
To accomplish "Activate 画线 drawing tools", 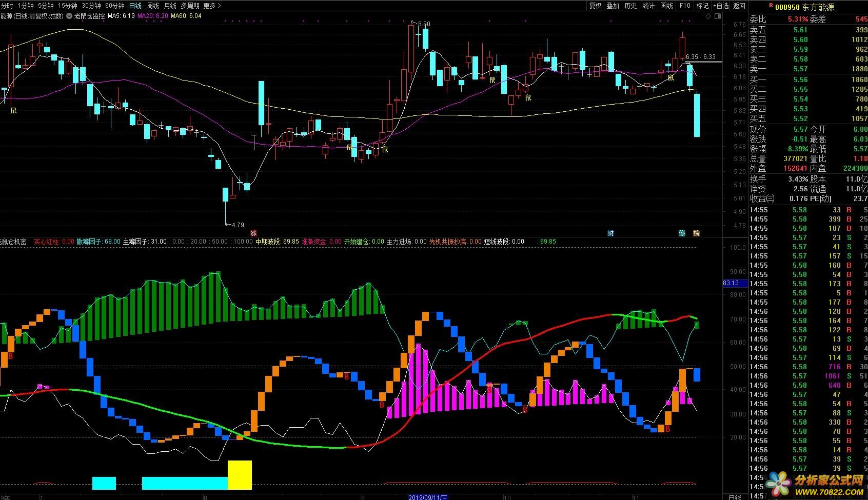I will 666,6.
